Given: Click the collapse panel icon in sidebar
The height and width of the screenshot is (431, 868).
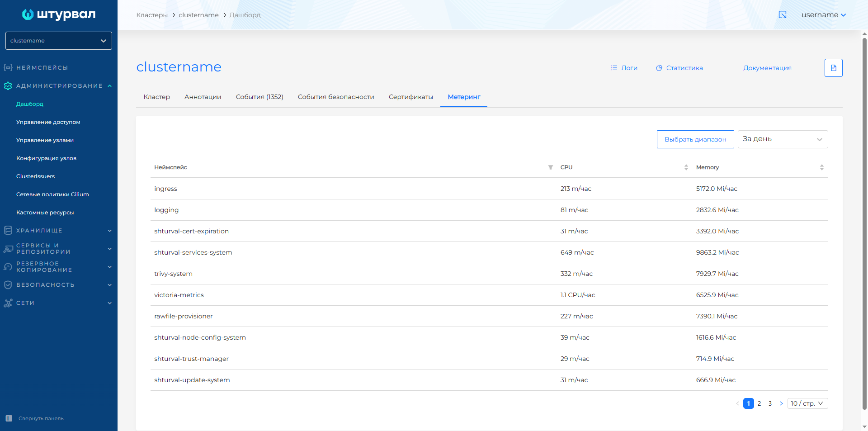Looking at the screenshot, I should pyautogui.click(x=9, y=418).
